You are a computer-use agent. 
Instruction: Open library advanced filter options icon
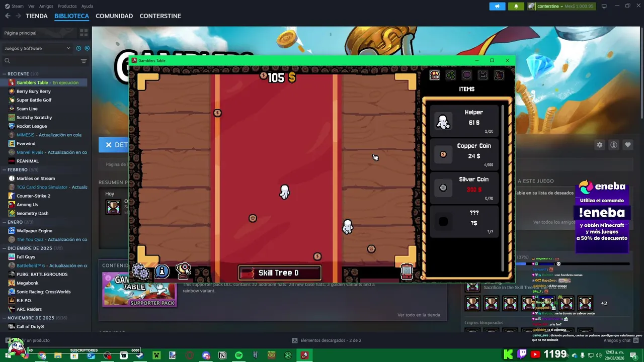click(x=84, y=61)
